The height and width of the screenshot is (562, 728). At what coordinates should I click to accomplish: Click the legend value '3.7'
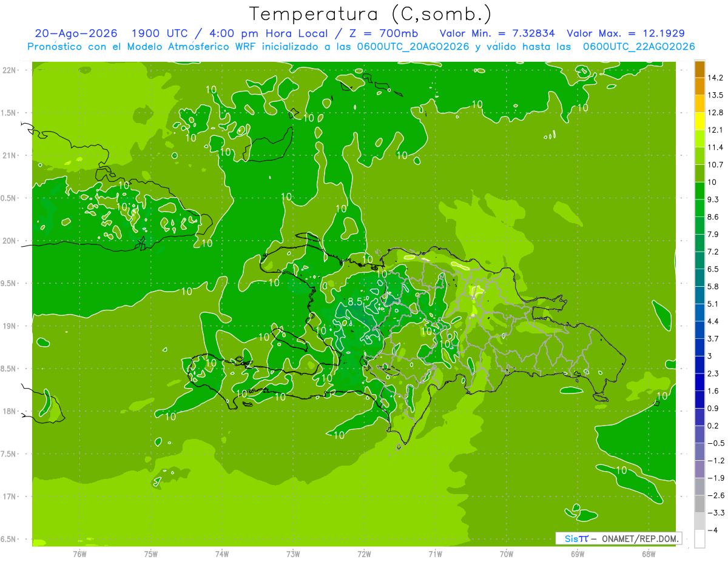click(x=713, y=338)
